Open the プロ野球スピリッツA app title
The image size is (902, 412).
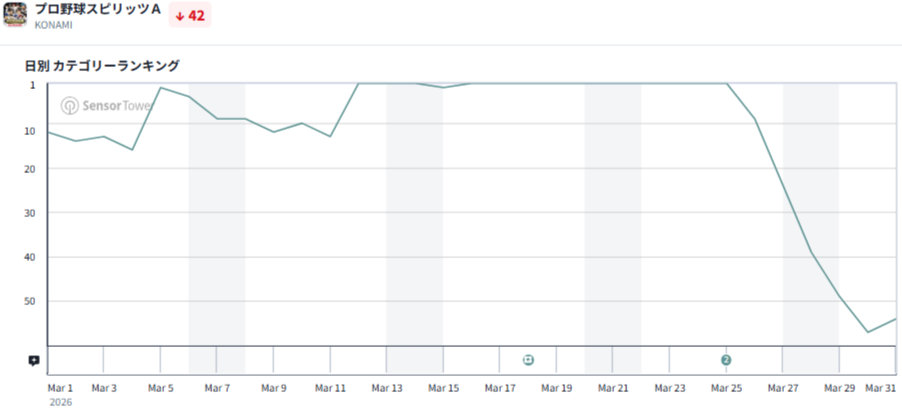point(98,8)
